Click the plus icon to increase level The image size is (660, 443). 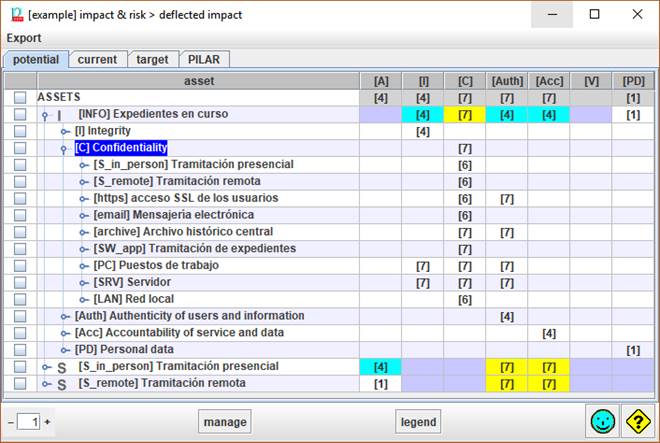coord(47,422)
